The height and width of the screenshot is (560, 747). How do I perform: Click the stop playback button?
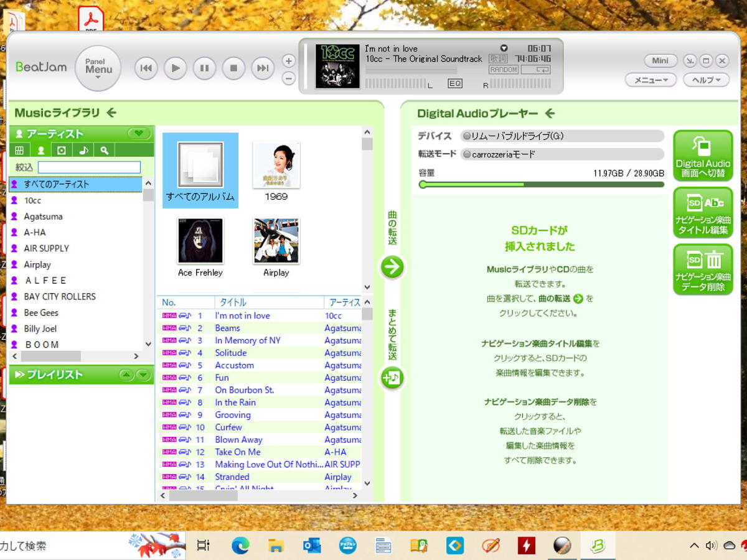[233, 68]
